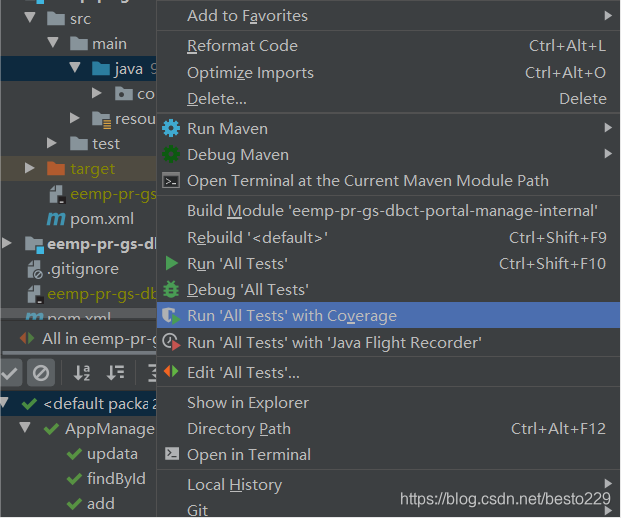Expand the target folder
The width and height of the screenshot is (621, 518).
(29, 168)
